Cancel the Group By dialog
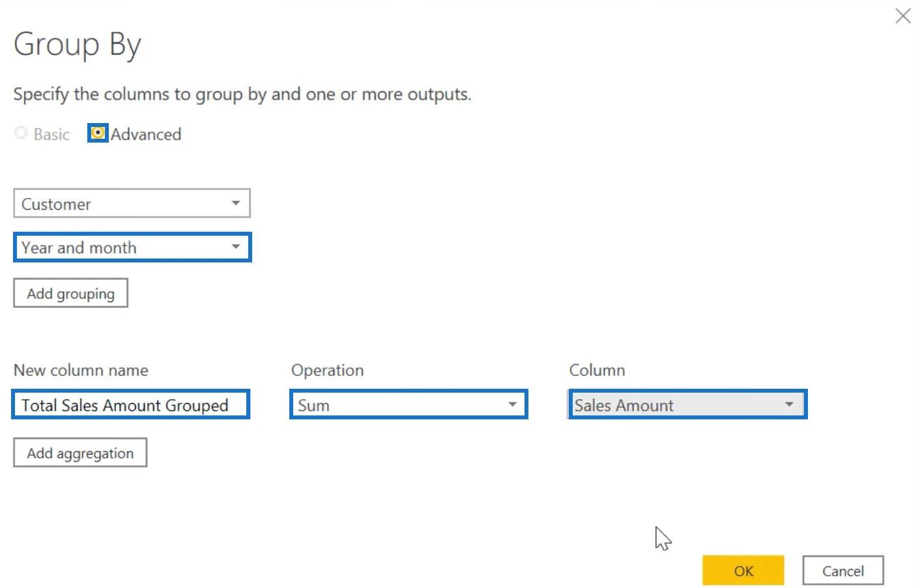Viewport: 920px width, 588px height. 843,570
